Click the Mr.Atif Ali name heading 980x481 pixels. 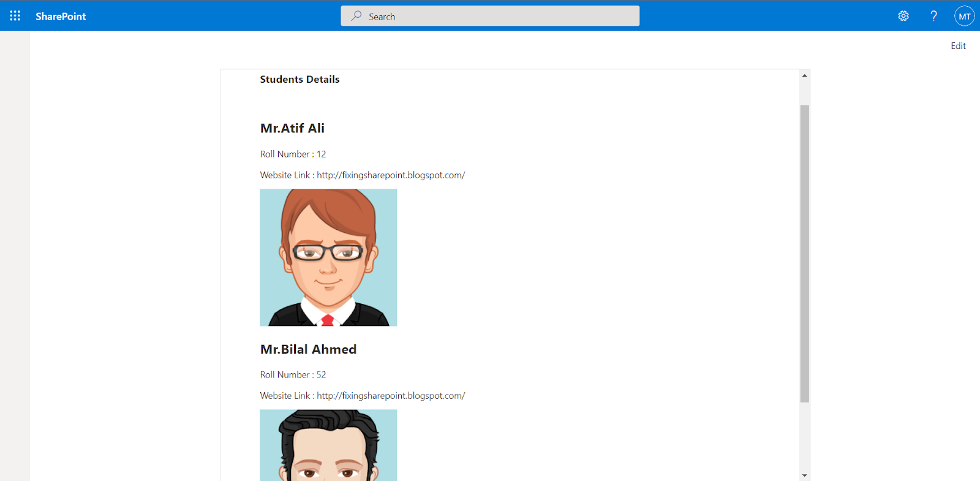(292, 128)
